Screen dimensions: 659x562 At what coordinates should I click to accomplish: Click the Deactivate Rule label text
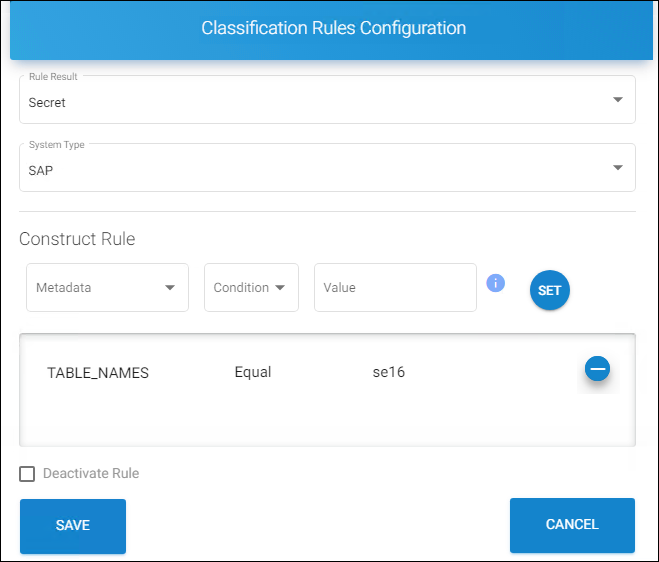tap(91, 474)
